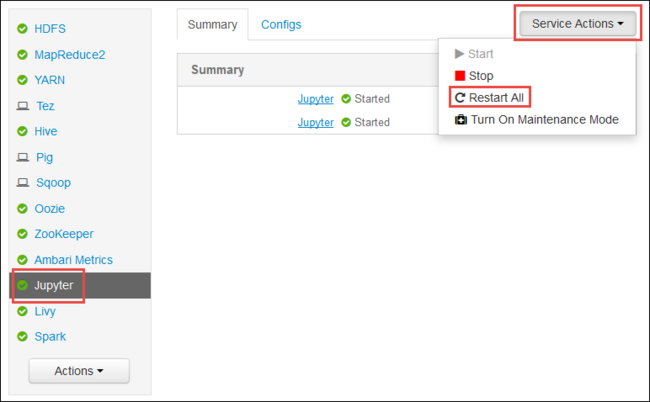Click the Restart All circular arrow icon
The width and height of the screenshot is (650, 402).
[x=460, y=98]
